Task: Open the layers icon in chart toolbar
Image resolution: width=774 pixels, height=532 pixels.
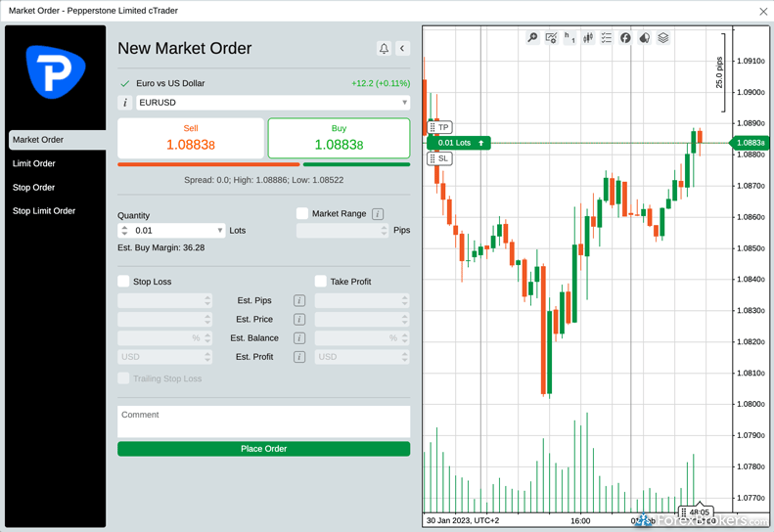Action: point(663,38)
